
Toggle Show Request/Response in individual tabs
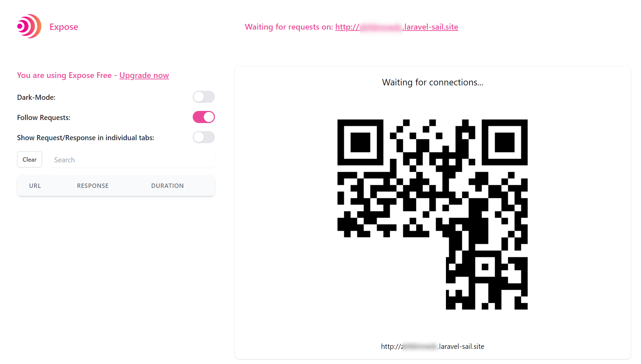[x=203, y=137]
